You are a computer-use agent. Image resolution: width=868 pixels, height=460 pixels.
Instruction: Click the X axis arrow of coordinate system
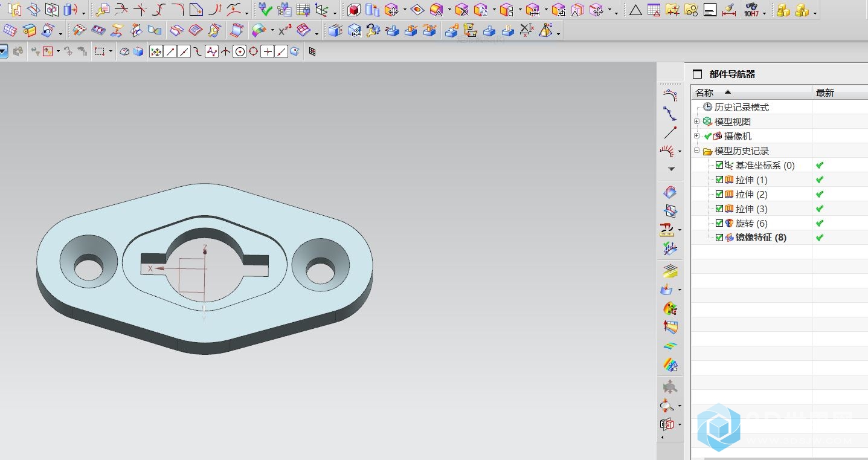[159, 268]
